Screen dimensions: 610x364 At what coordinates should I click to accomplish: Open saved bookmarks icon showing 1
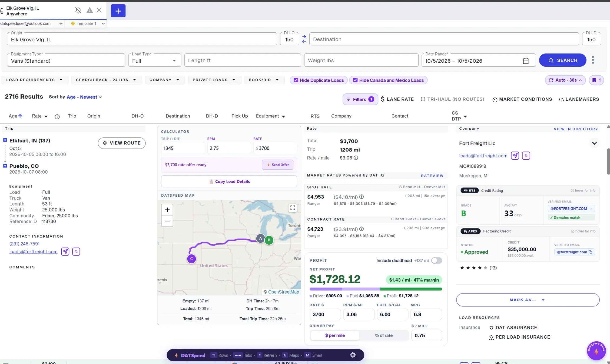tap(596, 80)
